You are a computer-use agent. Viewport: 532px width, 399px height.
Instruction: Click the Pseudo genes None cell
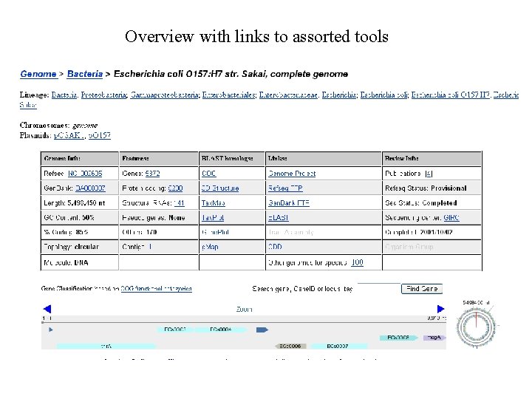click(158, 217)
